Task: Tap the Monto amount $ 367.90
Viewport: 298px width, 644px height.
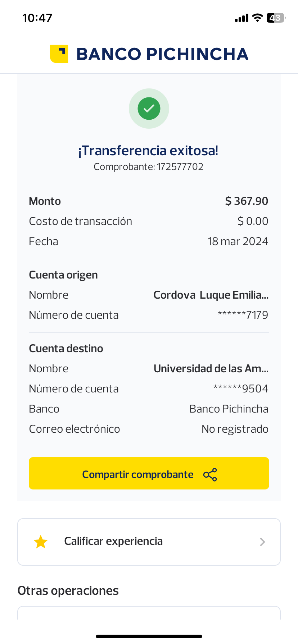Action: 247,201
